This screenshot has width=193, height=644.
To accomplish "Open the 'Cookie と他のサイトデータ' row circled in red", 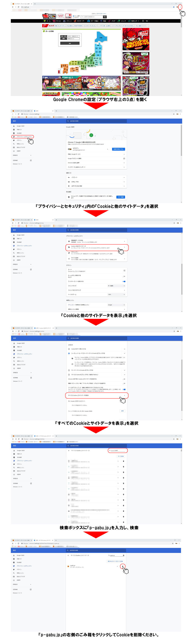I will (x=97, y=247).
